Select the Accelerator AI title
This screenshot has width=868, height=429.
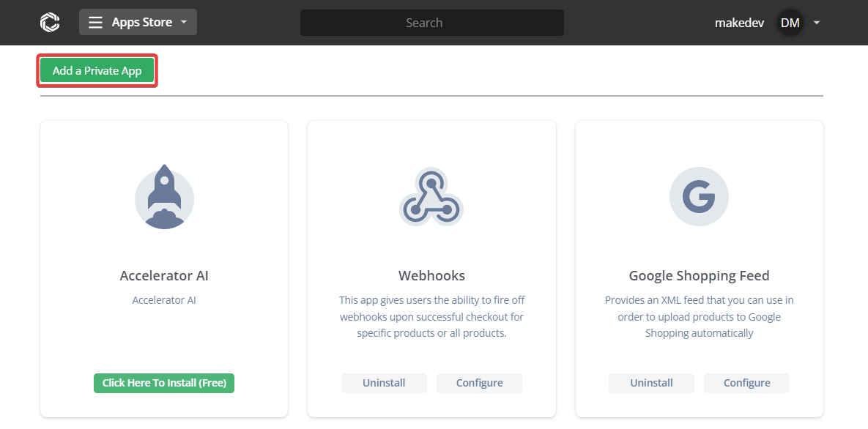tap(164, 276)
